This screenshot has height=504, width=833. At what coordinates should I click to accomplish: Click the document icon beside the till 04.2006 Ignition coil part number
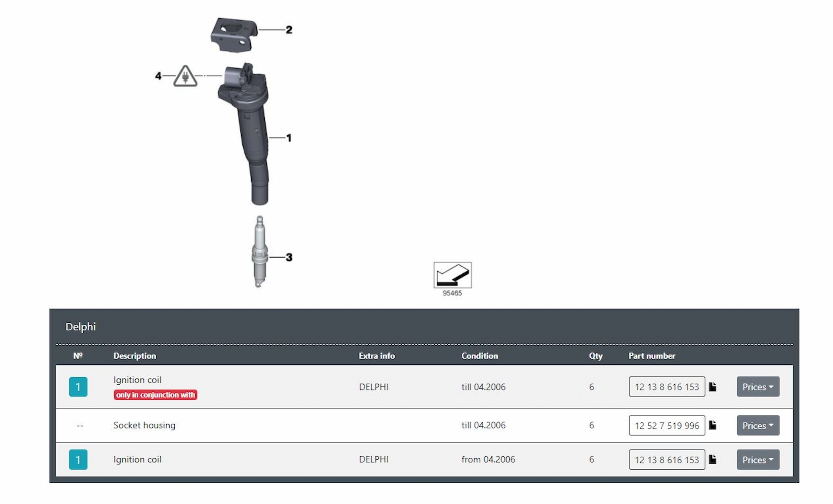click(712, 386)
